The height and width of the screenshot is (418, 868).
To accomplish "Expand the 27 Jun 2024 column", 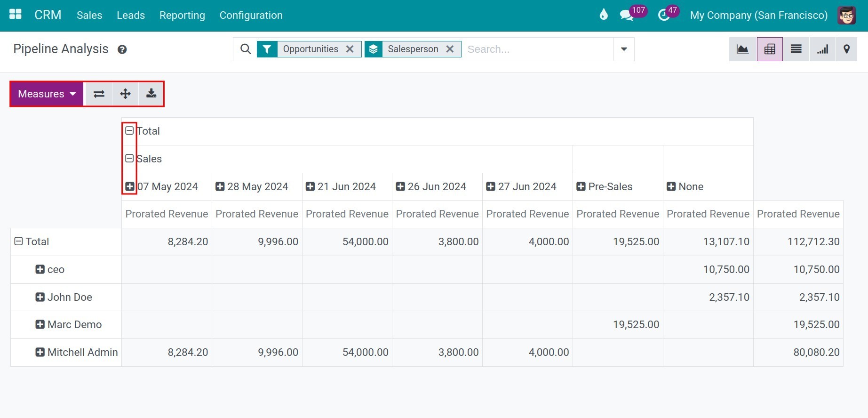I will (x=491, y=186).
